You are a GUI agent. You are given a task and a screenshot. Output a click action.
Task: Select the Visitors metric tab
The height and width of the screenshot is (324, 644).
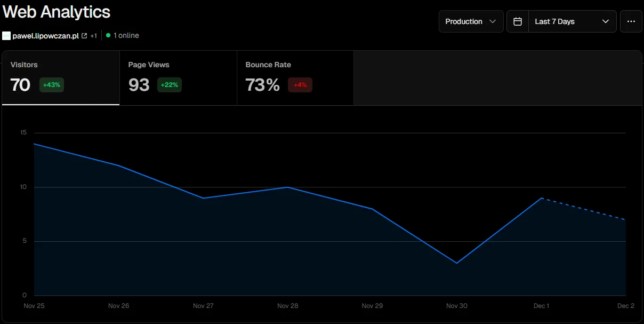pyautogui.click(x=60, y=77)
